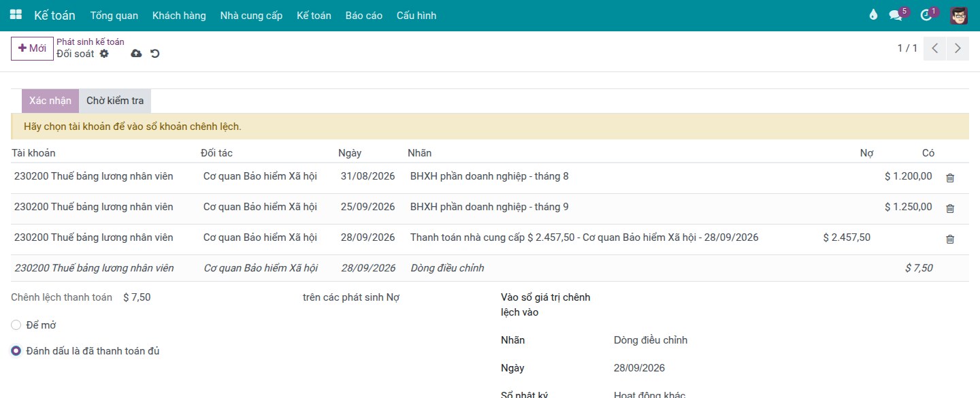Click the cloud upload save icon
The height and width of the screenshot is (398, 980).
[136, 53]
